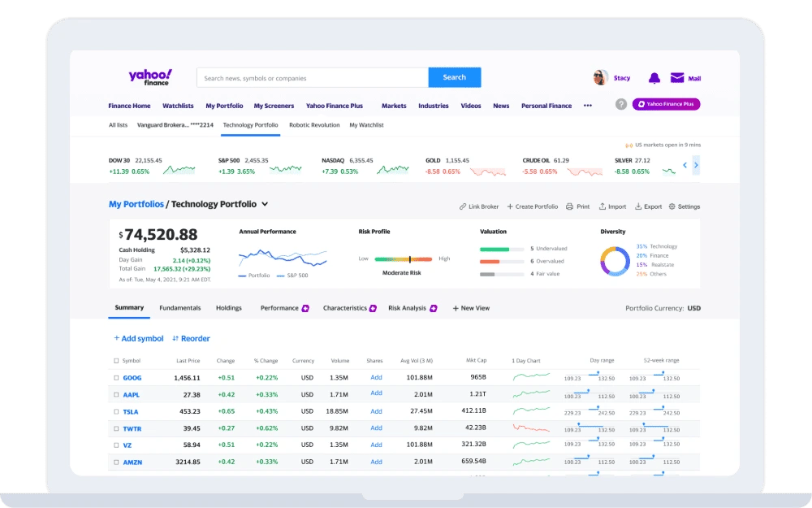Click the Risk Profile gauge slider
Viewport: 812px width, 508px height.
point(403,258)
